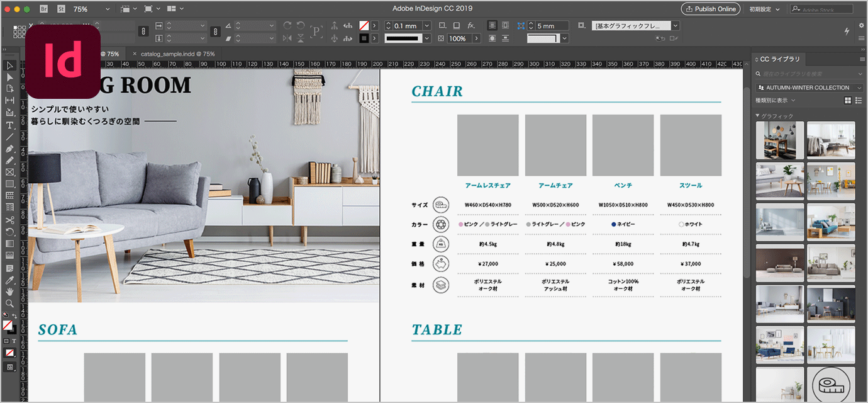Click the fx effects icon
Screen dimensions: 868x403
471,26
